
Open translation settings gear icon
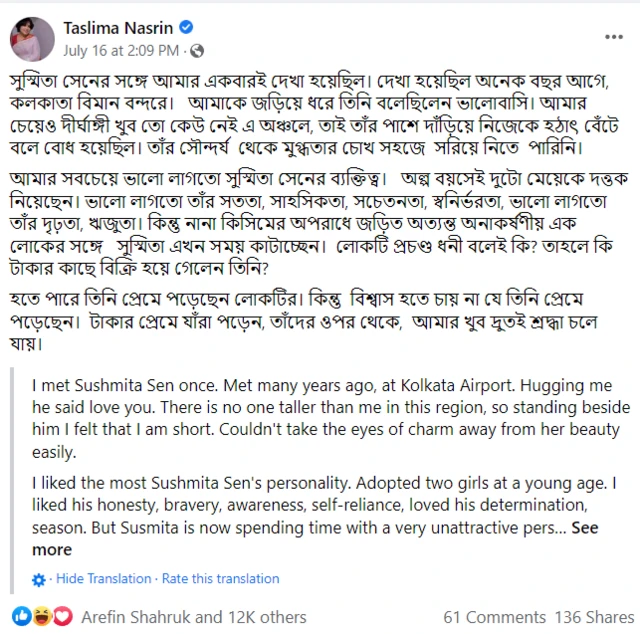[x=39, y=579]
